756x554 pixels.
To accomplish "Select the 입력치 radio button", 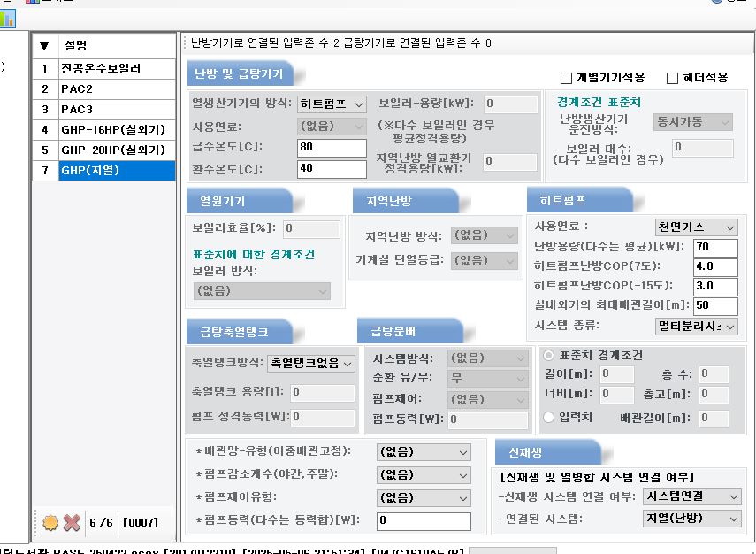I will pyautogui.click(x=548, y=417).
